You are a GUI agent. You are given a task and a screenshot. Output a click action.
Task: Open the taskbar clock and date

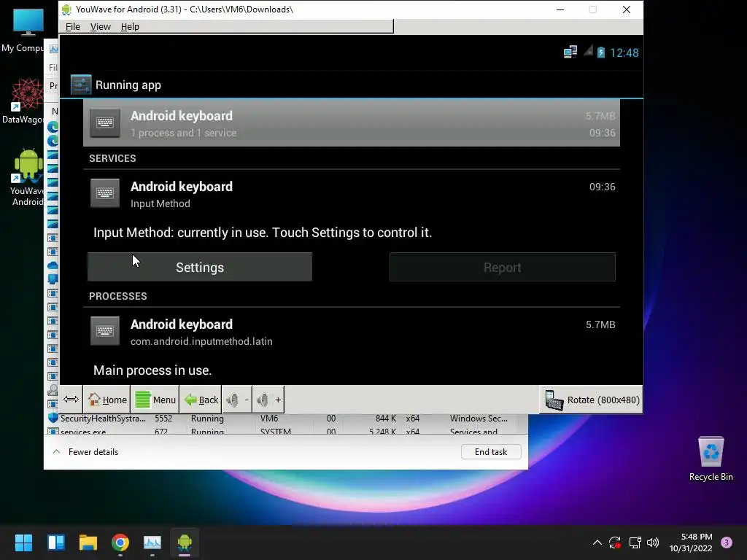tap(692, 542)
